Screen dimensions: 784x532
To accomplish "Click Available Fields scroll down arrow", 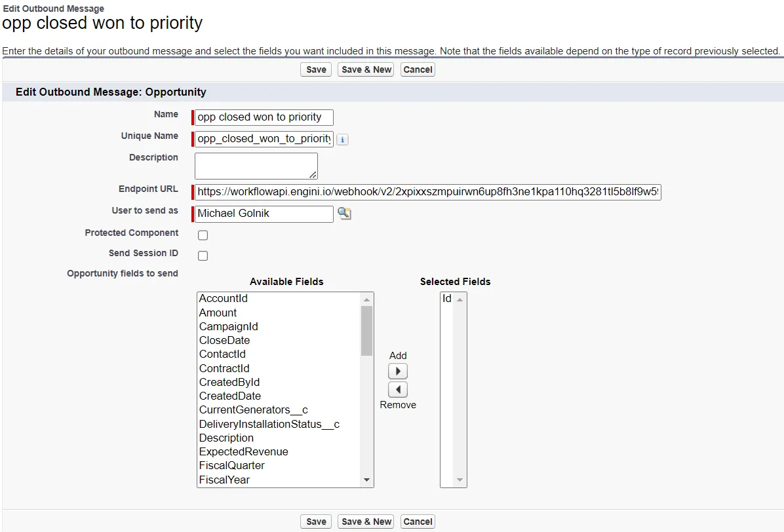I will tap(366, 480).
